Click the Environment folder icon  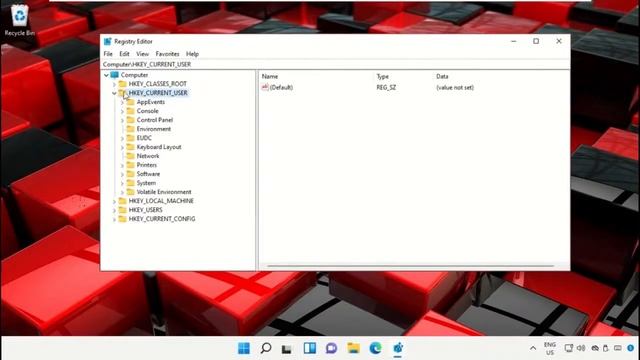click(x=131, y=129)
